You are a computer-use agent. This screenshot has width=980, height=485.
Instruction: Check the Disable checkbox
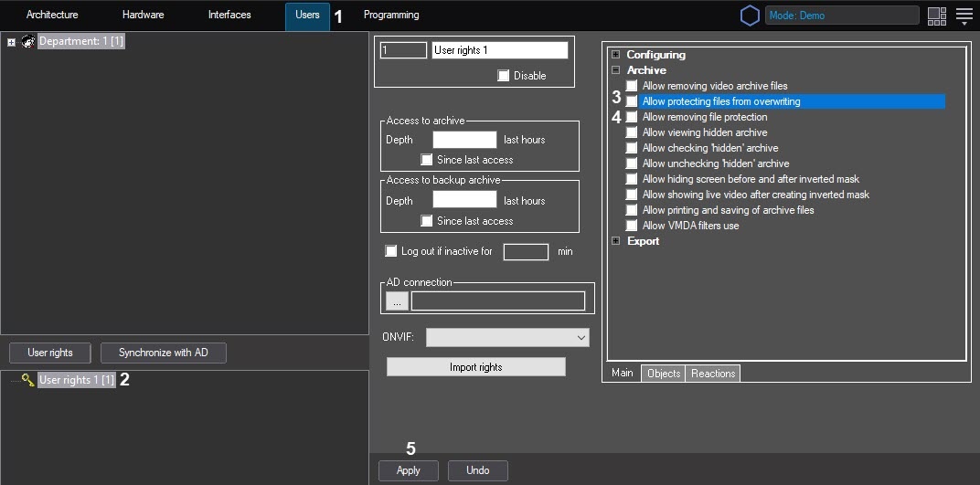504,76
